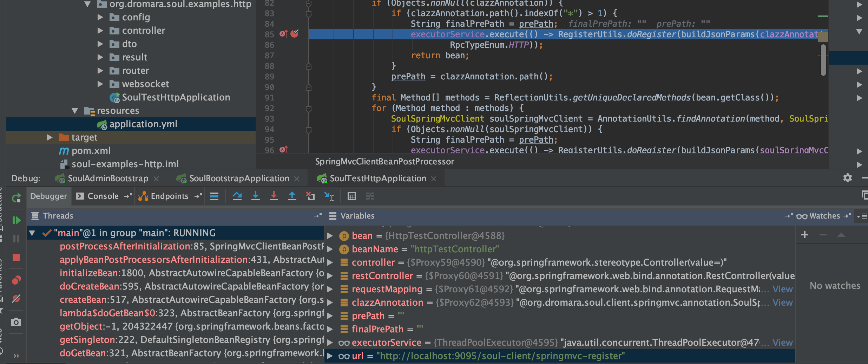Click override gutter icon on line 96
The image size is (868, 364).
pos(283,150)
